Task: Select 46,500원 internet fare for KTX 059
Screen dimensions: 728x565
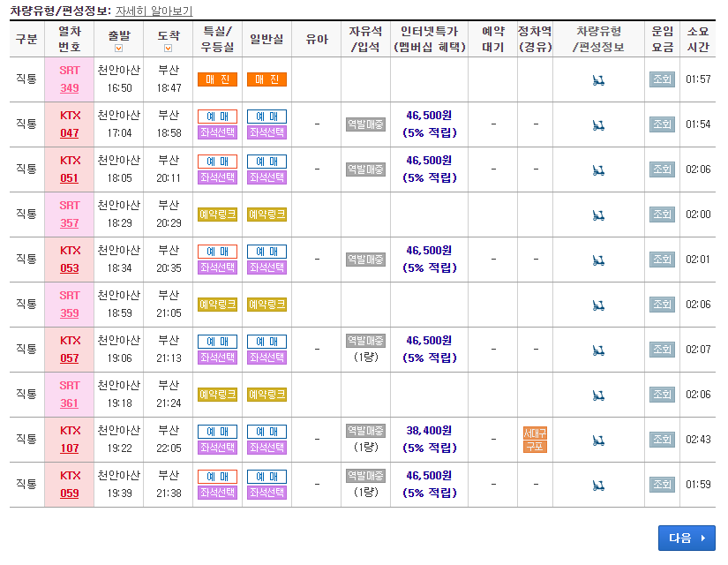Action: tap(429, 476)
